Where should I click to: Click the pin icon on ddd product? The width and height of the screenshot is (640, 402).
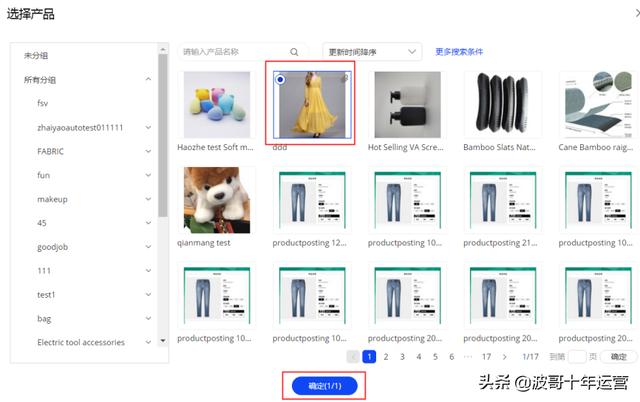[x=345, y=77]
